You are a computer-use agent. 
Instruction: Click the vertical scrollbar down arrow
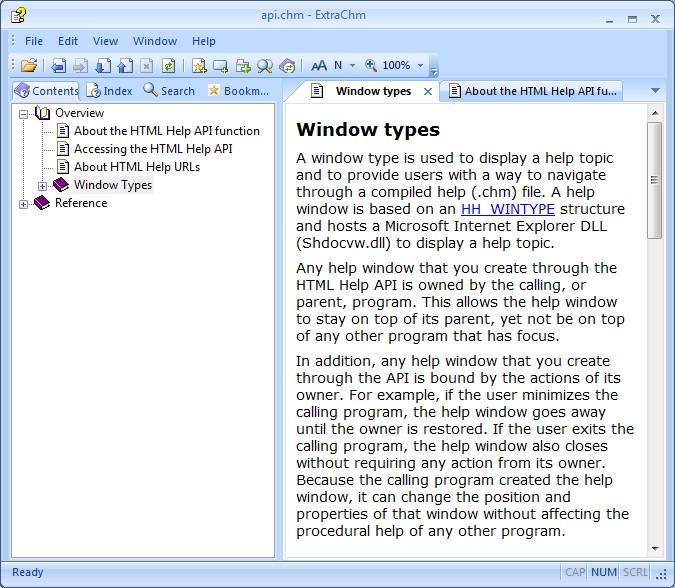655,549
